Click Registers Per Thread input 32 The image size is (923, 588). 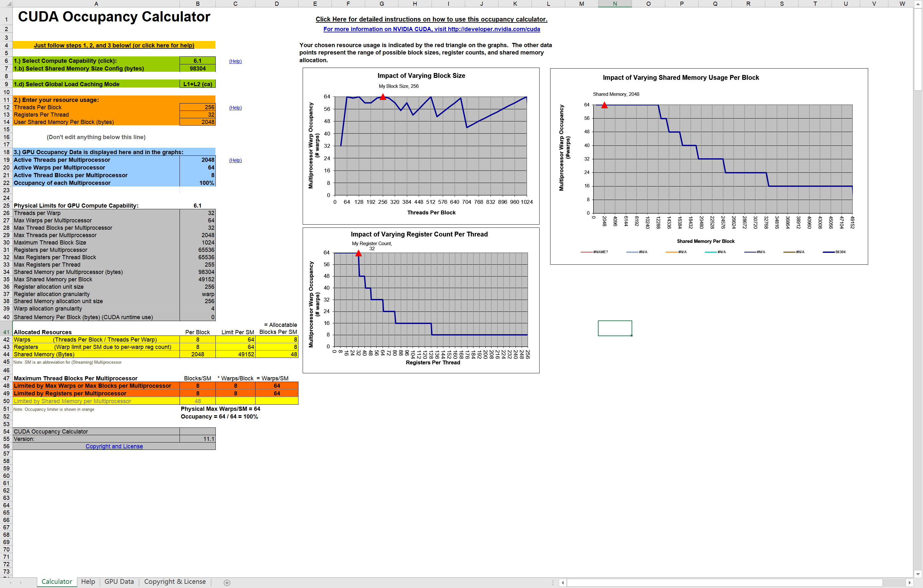point(197,114)
